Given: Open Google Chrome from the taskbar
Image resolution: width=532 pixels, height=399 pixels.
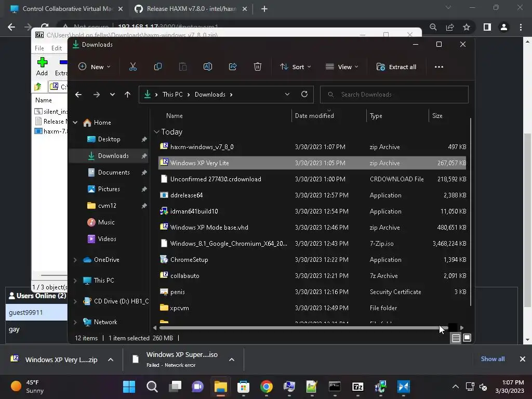Looking at the screenshot, I should click(x=267, y=387).
